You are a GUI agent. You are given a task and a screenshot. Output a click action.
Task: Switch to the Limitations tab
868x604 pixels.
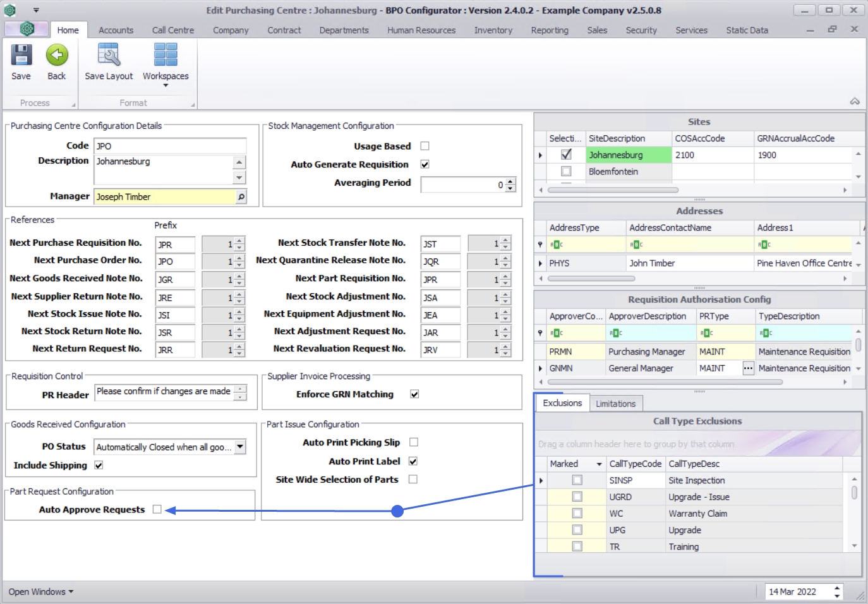pos(615,404)
